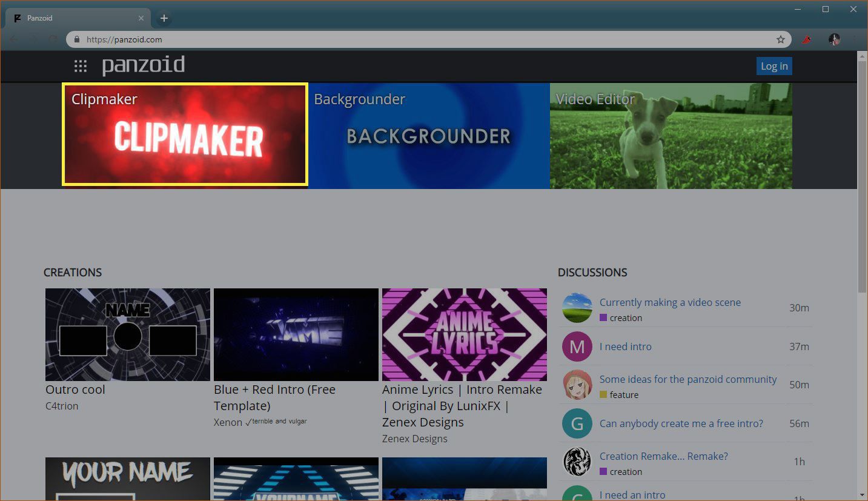Image resolution: width=868 pixels, height=501 pixels.
Task: Open author Xenon's profile
Action: [228, 422]
